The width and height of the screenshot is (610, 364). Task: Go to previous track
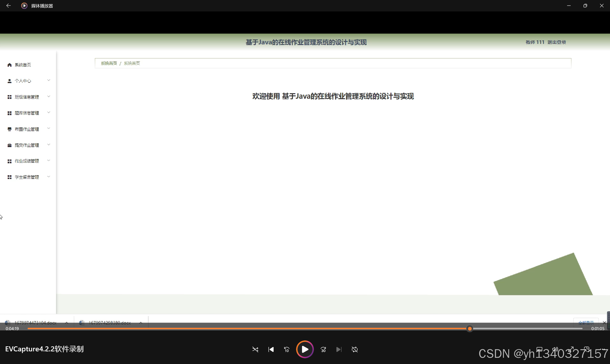(271, 349)
